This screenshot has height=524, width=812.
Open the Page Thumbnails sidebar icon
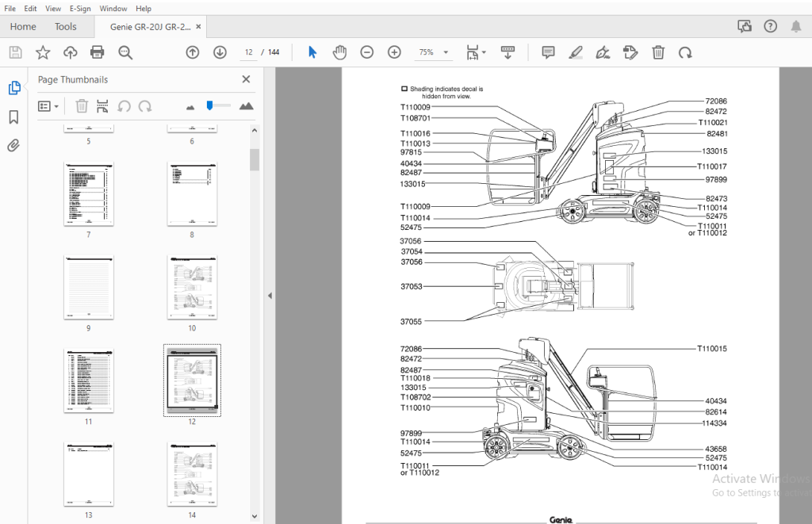tap(14, 88)
